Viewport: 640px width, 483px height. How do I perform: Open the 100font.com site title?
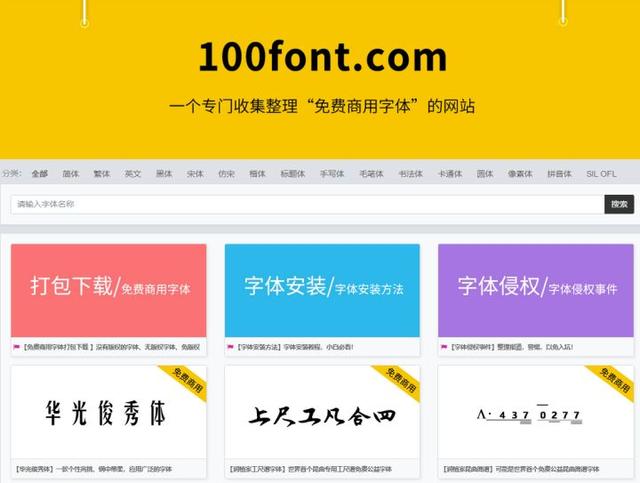click(x=323, y=57)
